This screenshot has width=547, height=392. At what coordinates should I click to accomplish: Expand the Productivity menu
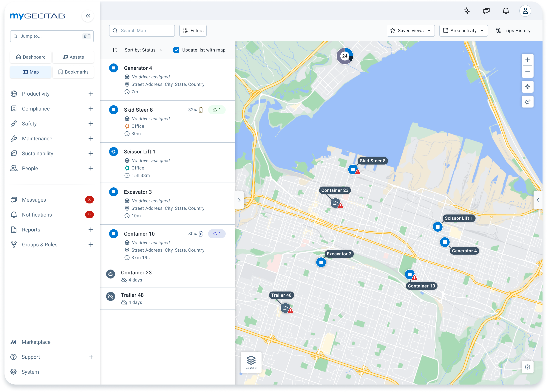(x=91, y=94)
